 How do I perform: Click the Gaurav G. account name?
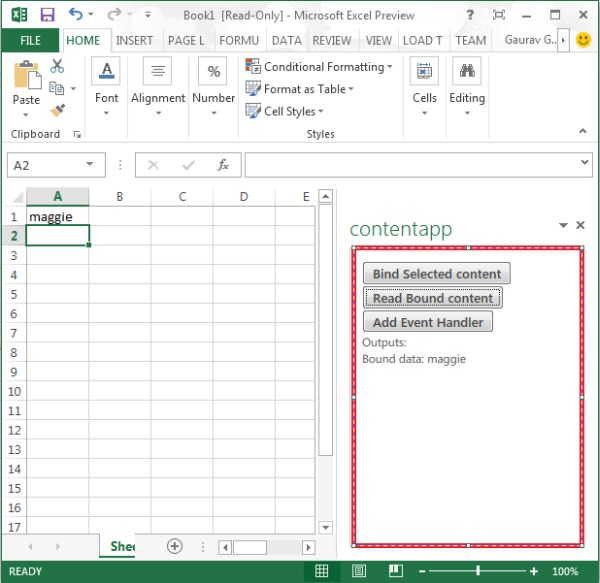pyautogui.click(x=530, y=39)
